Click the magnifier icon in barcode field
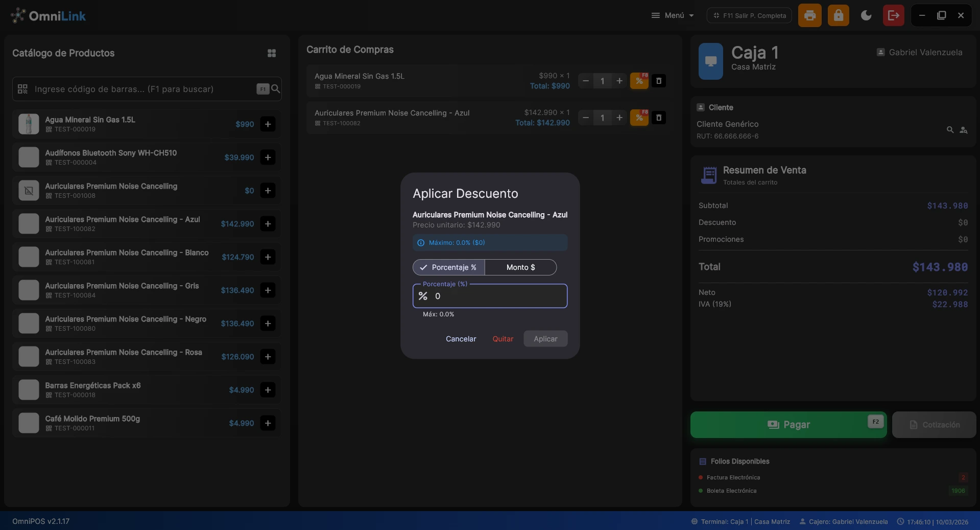The image size is (980, 530). (x=275, y=89)
